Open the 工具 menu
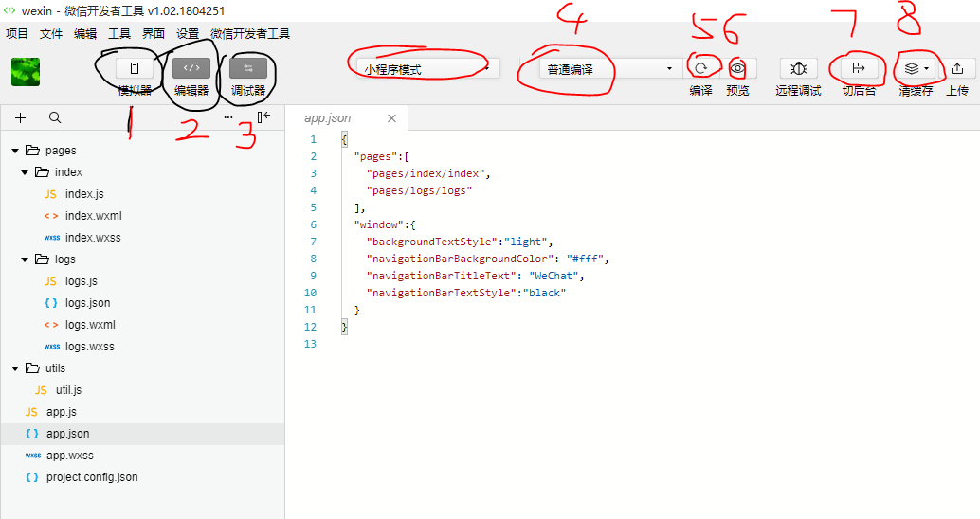 (119, 34)
